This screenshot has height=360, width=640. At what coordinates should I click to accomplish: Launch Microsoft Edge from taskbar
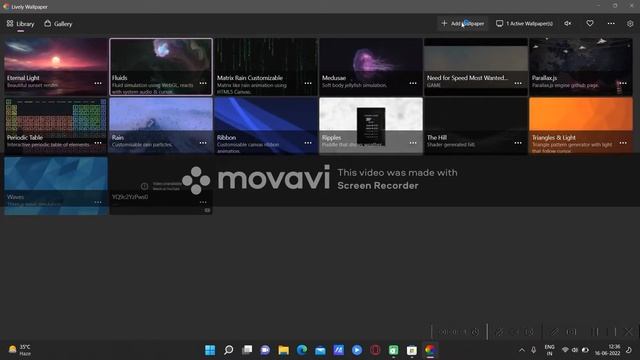(x=302, y=350)
